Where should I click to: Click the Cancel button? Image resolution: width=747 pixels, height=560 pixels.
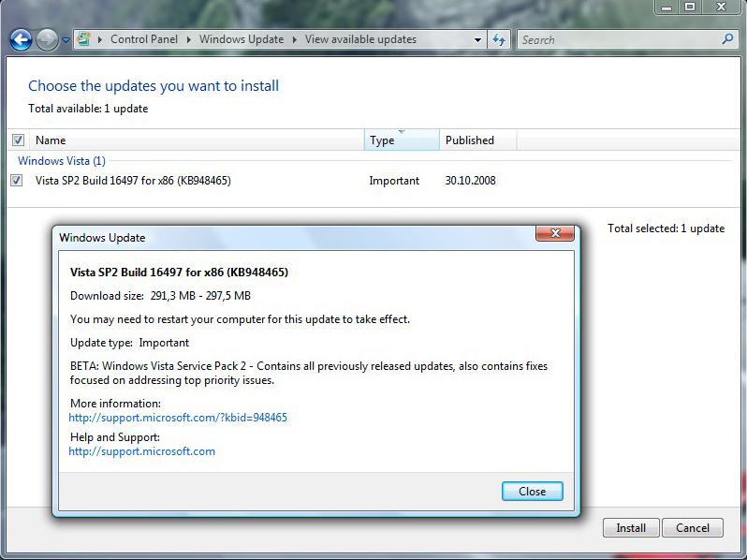(x=692, y=527)
